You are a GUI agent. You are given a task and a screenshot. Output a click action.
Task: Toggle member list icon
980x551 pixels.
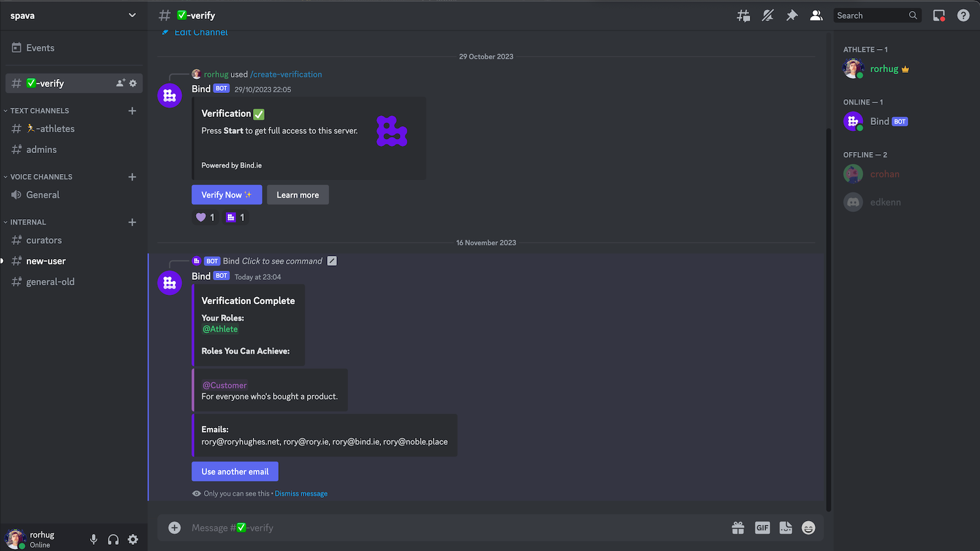[816, 15]
